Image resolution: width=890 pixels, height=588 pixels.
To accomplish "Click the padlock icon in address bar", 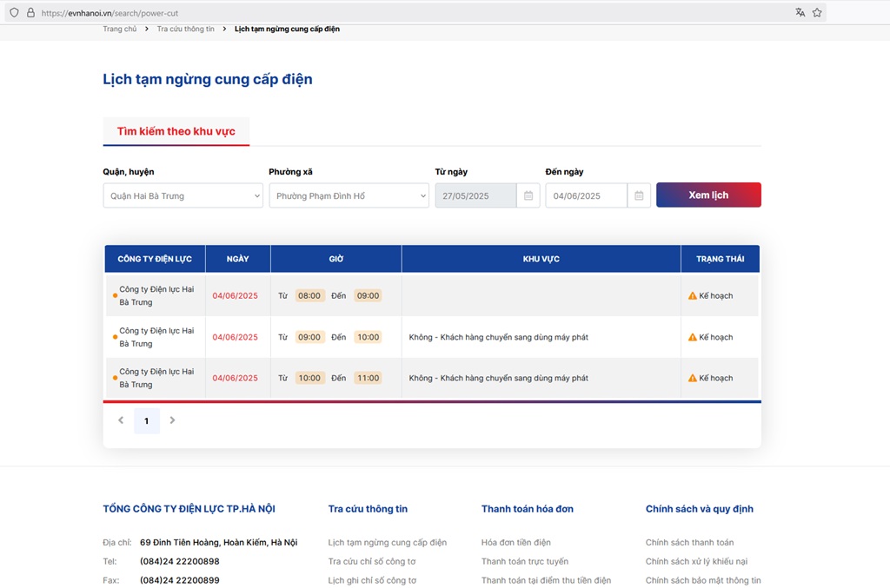I will (x=30, y=13).
